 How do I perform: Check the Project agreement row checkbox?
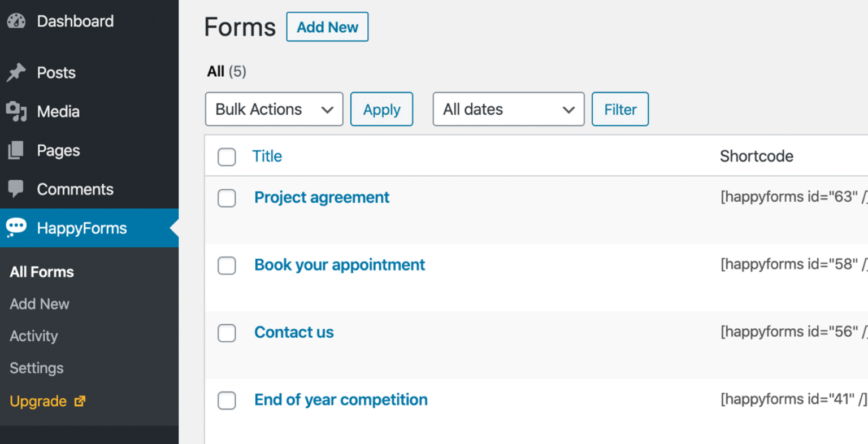pyautogui.click(x=227, y=198)
